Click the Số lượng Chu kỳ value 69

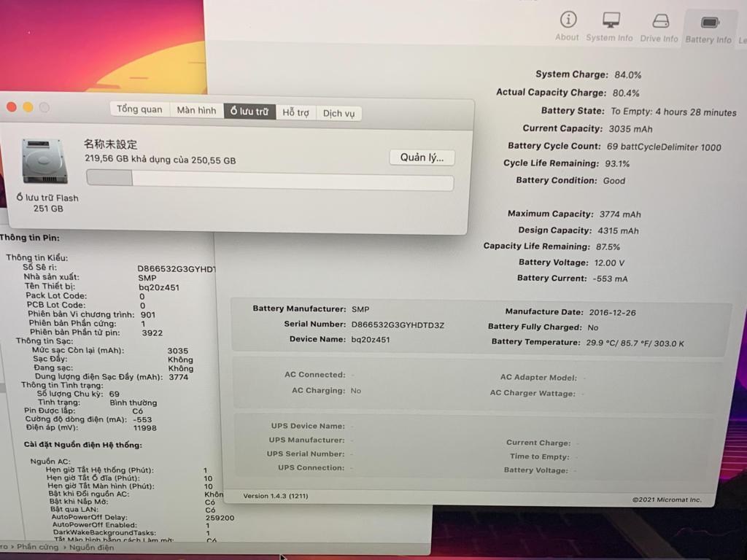pyautogui.click(x=115, y=394)
